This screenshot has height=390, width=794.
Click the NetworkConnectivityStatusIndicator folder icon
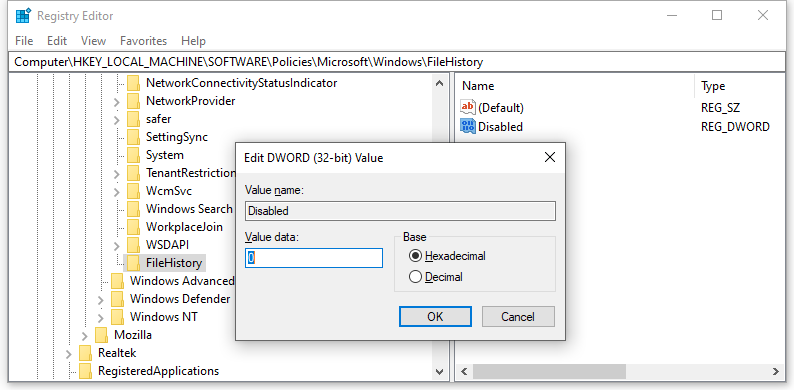tap(133, 83)
